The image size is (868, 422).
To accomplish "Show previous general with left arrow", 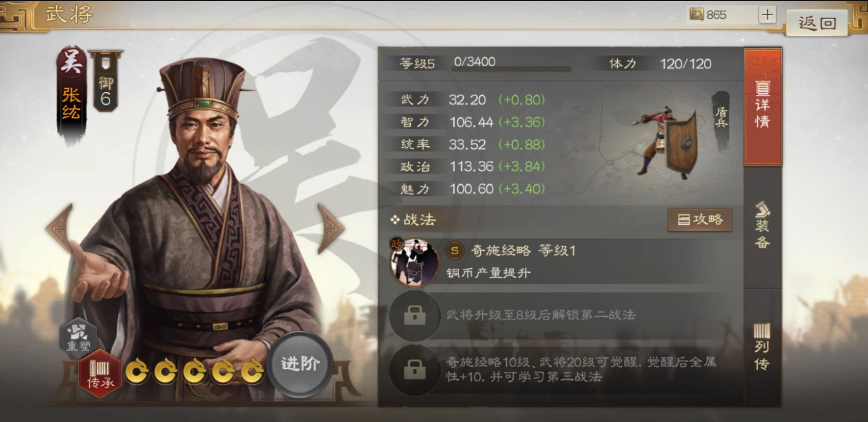I will point(60,229).
